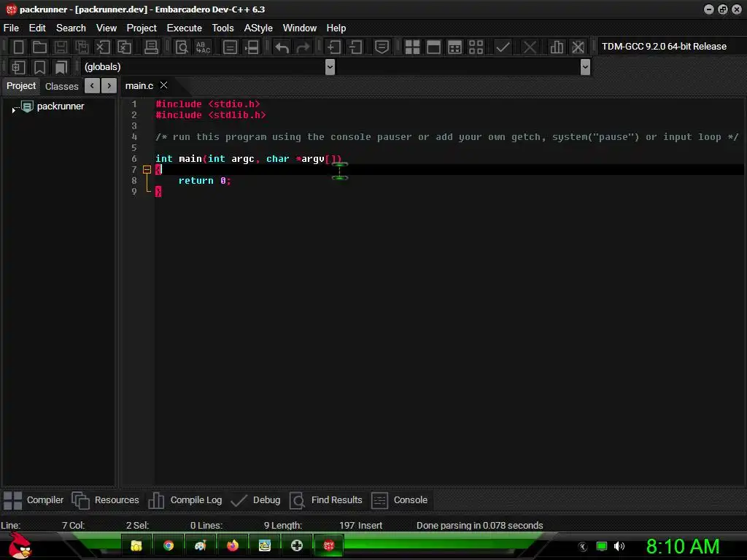This screenshot has height=560, width=747.
Task: Expand the packrunner project tree node
Action: pyautogui.click(x=13, y=110)
